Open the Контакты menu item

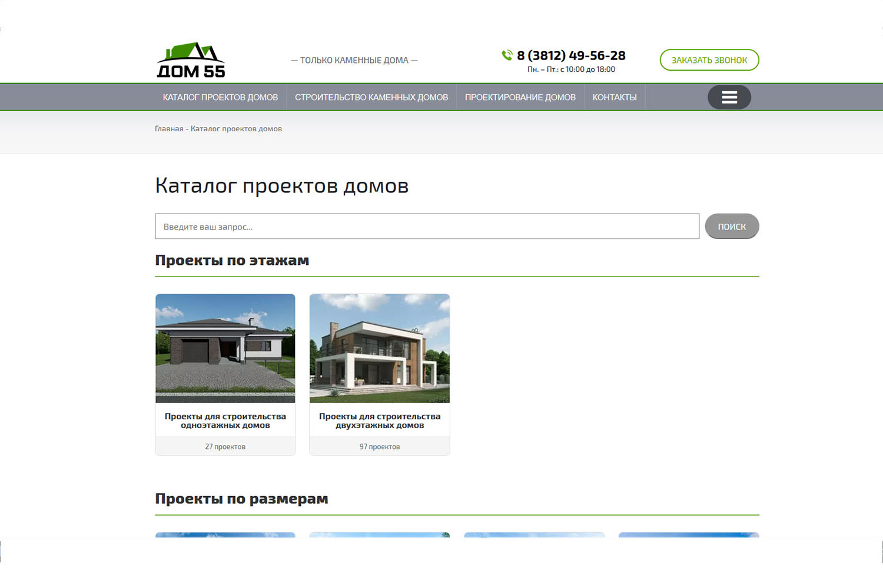pos(615,97)
